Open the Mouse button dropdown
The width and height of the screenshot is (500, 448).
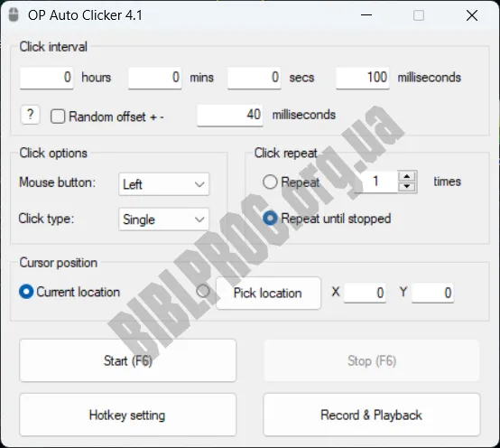pyautogui.click(x=164, y=184)
